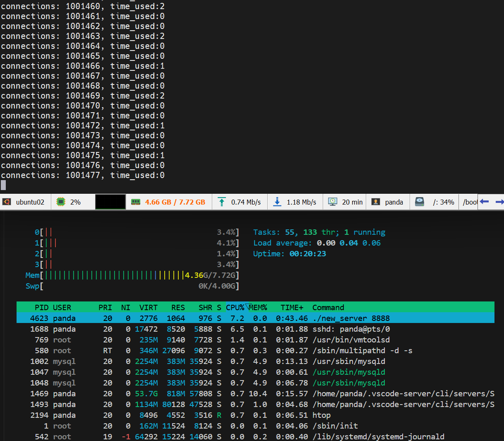Click the connections: 1001460 terminal line
The height and width of the screenshot is (441, 504).
[x=83, y=6]
